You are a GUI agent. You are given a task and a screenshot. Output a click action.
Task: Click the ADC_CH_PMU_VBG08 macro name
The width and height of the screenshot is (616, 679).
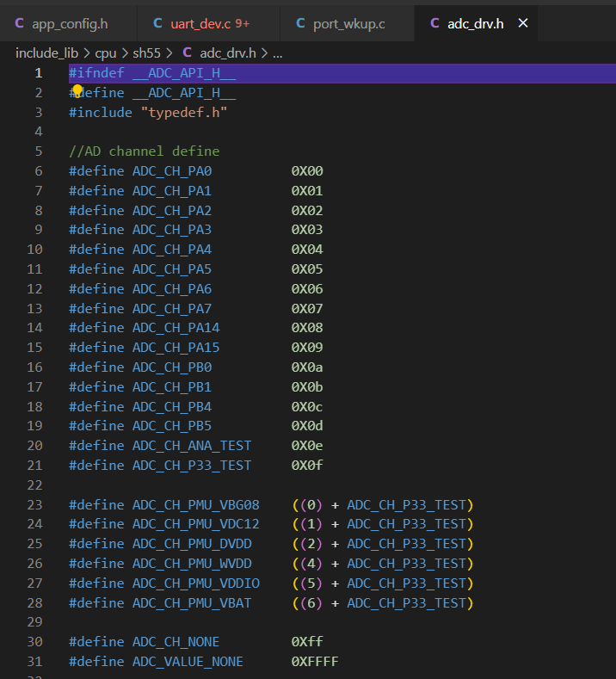pos(195,505)
